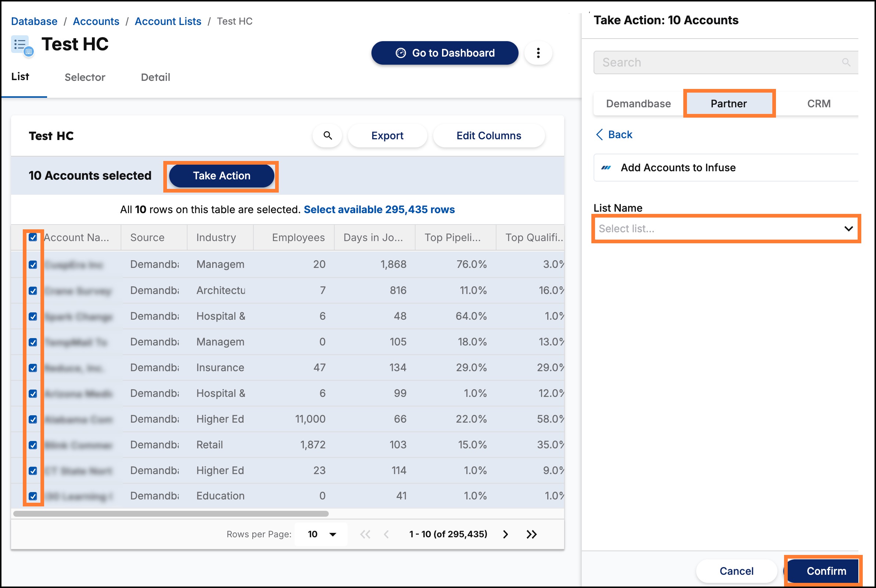The width and height of the screenshot is (876, 588).
Task: Click Select available 295,435 rows link
Action: click(379, 209)
